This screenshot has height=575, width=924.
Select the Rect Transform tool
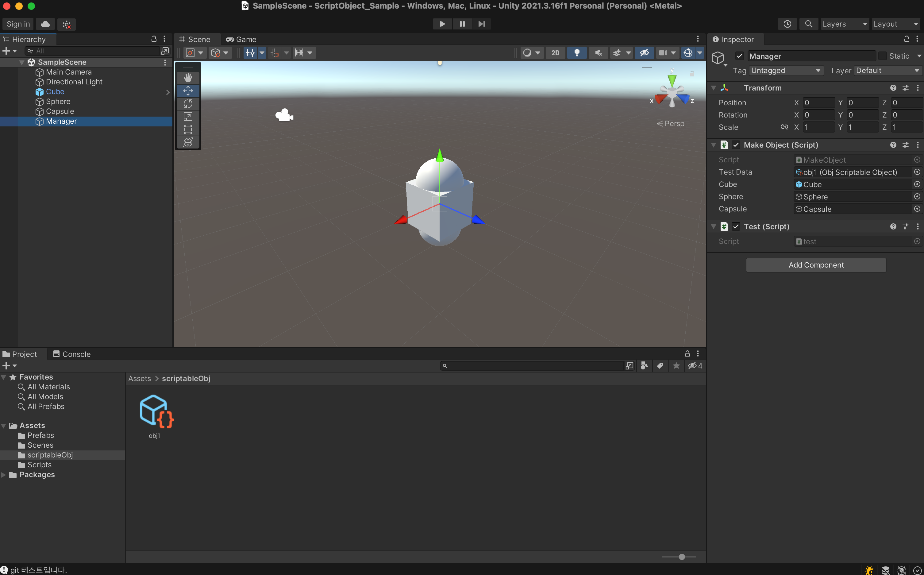[188, 129]
